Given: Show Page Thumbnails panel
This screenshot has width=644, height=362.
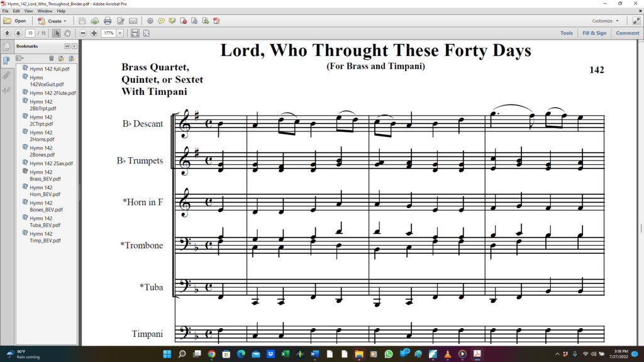Looking at the screenshot, I should point(6,47).
